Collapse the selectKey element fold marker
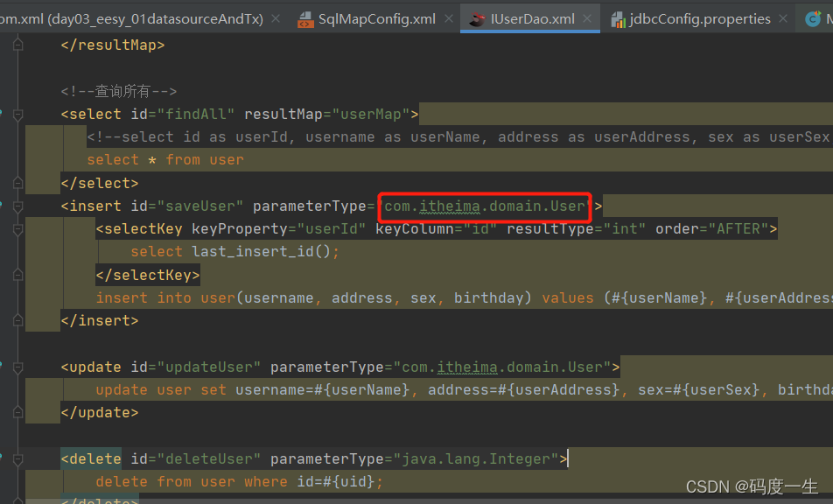 [x=18, y=229]
